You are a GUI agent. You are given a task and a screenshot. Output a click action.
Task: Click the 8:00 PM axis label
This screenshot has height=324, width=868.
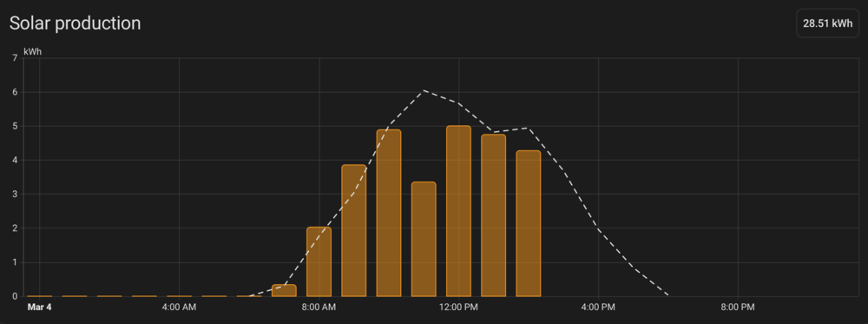[737, 307]
